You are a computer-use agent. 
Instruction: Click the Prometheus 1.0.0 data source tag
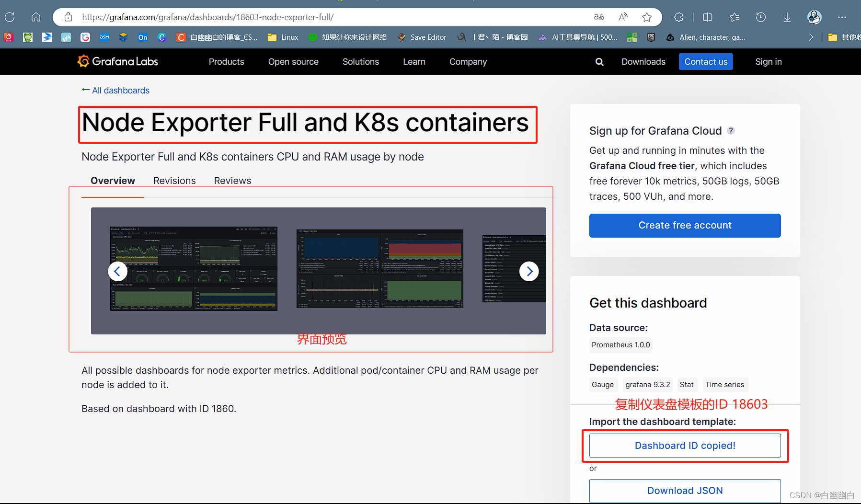click(x=620, y=345)
